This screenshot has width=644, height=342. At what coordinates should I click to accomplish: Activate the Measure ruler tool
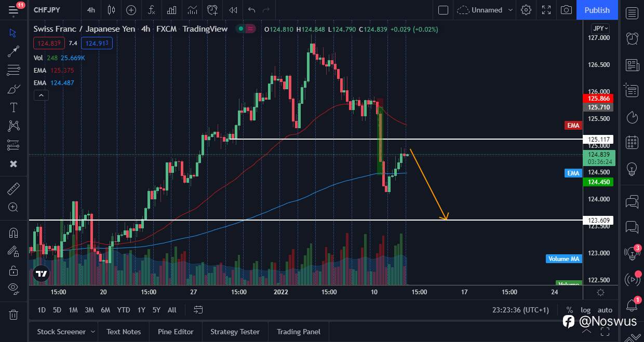[13, 188]
